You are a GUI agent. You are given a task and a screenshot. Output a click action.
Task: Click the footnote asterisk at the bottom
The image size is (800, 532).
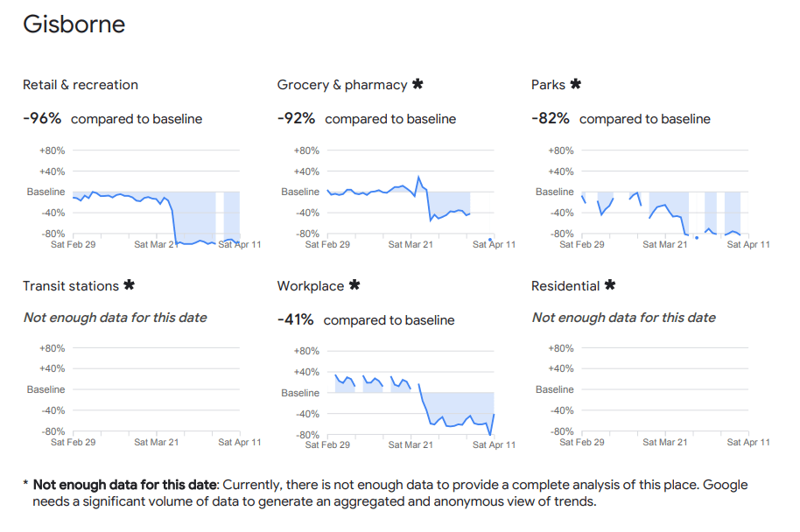point(25,485)
